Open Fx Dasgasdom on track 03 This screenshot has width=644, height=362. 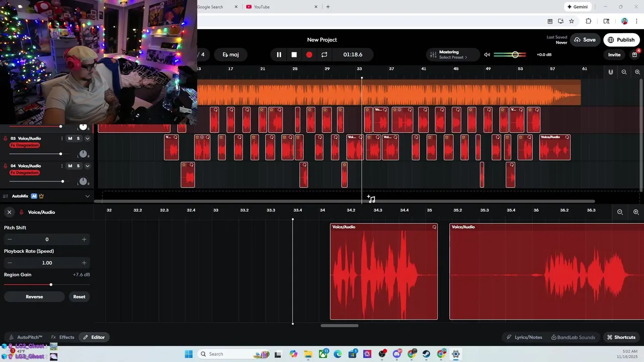click(x=25, y=145)
